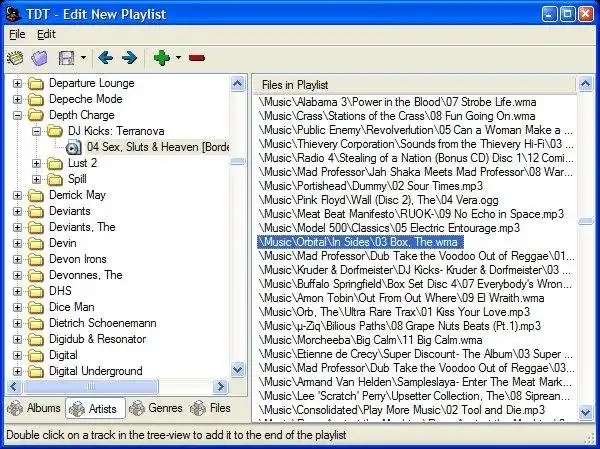Select the Morcheeba Big Calm.wma entry
This screenshot has width=600, height=449.
click(x=370, y=340)
